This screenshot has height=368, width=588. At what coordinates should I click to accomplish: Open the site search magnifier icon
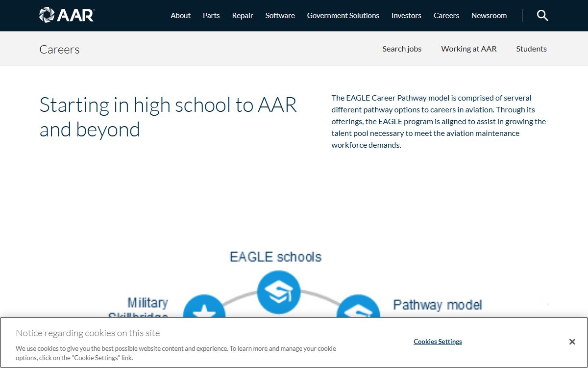point(542,16)
